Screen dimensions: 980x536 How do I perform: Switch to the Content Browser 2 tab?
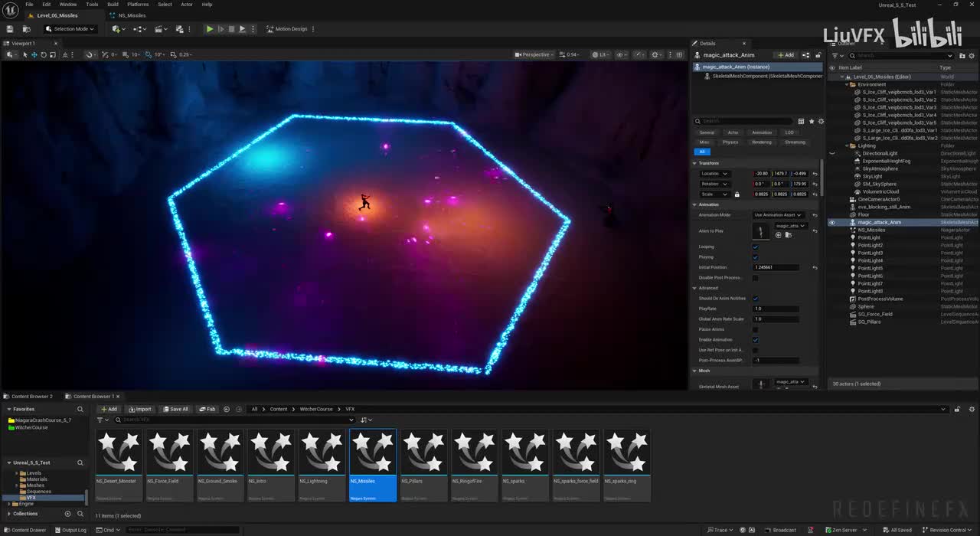point(32,397)
